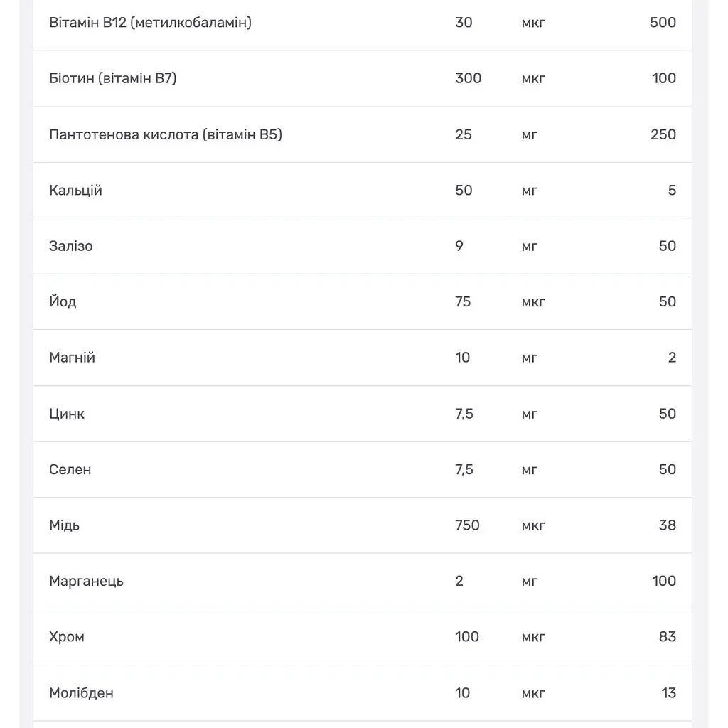Click the Залізо nutrient name
This screenshot has width=728, height=728.
pos(71,246)
